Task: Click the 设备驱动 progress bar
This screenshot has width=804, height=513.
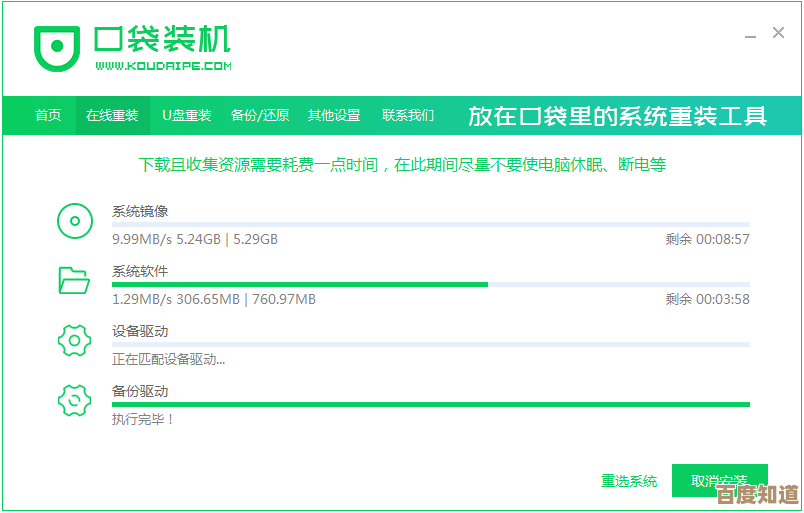Action: click(430, 344)
